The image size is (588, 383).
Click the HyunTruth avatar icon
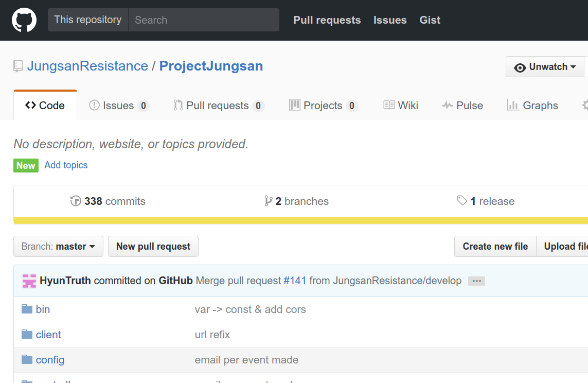tap(29, 281)
